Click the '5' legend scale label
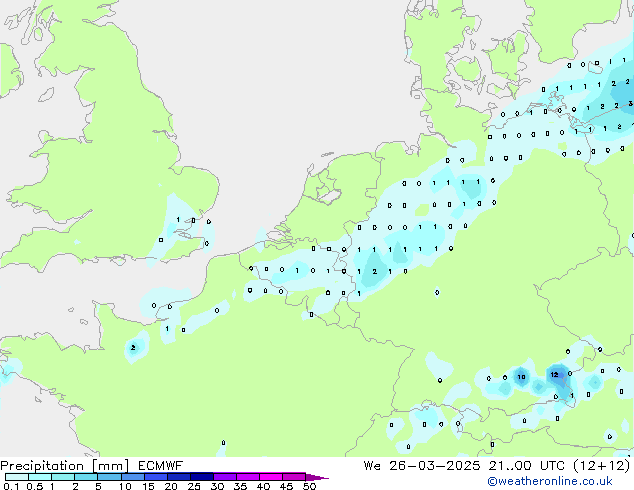The width and height of the screenshot is (634, 490). (98, 486)
